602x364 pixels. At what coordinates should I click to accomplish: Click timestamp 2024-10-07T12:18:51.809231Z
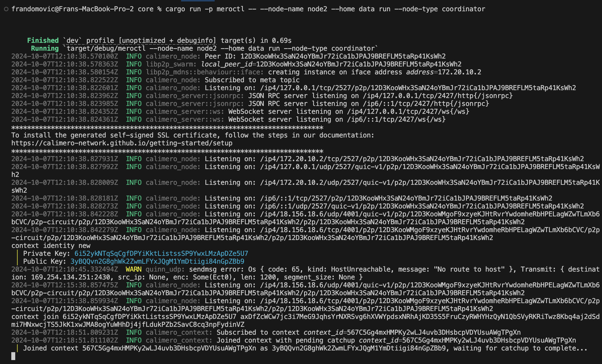pyautogui.click(x=65, y=332)
